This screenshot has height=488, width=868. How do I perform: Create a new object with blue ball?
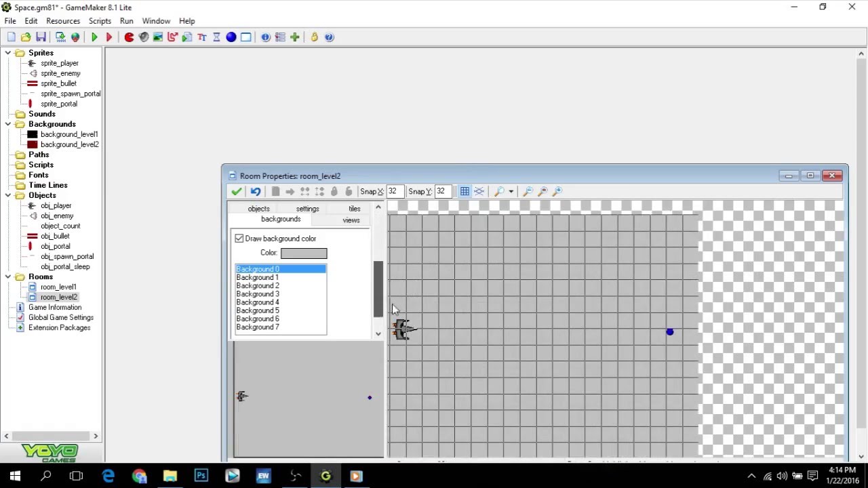[x=231, y=37]
